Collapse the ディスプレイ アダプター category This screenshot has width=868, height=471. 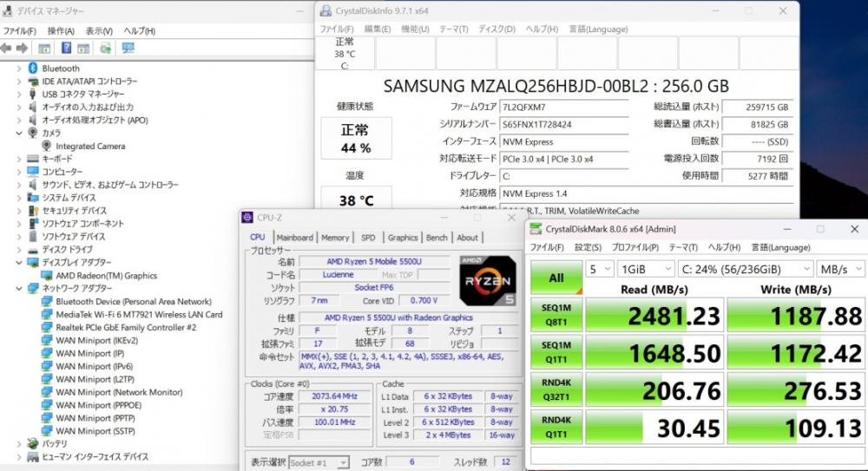coord(19,262)
